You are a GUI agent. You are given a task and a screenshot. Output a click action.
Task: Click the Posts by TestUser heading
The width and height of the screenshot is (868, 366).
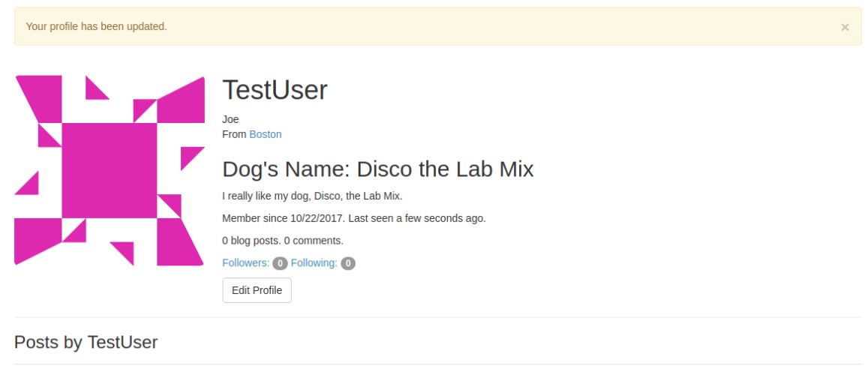coord(86,342)
